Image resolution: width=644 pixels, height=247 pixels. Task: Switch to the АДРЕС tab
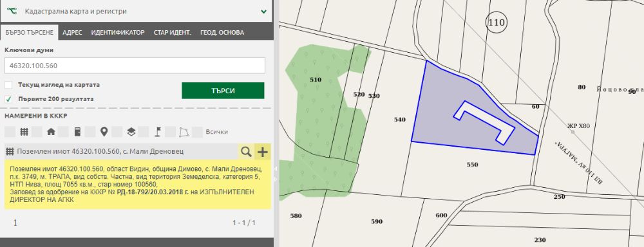tap(72, 32)
